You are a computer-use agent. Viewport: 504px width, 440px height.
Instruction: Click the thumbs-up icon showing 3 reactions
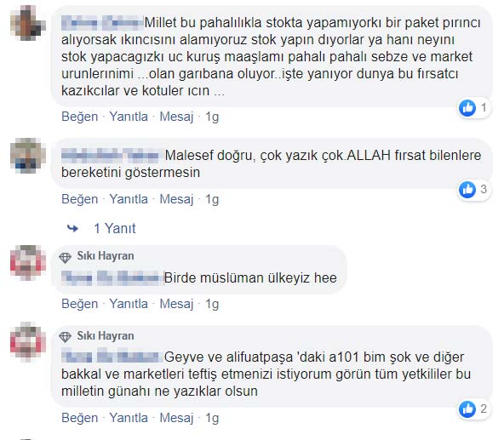467,190
